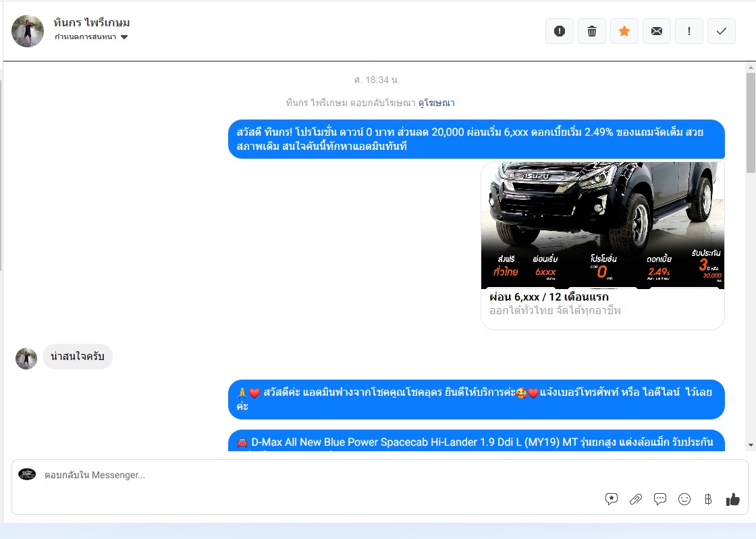Mark conversation unread with envelope icon

coord(657,31)
